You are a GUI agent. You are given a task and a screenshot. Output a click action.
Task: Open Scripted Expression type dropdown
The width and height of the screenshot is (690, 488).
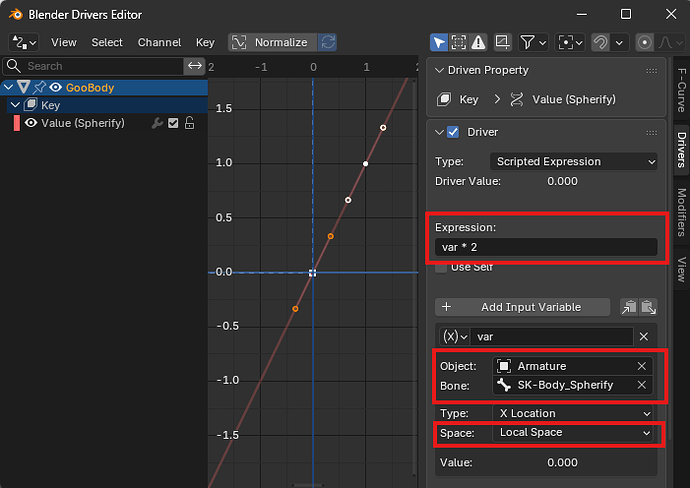[x=573, y=161]
